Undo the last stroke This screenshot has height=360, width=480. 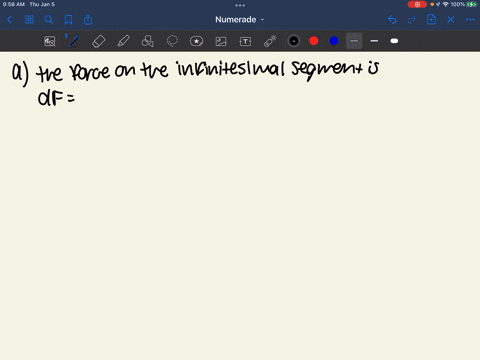[392, 20]
